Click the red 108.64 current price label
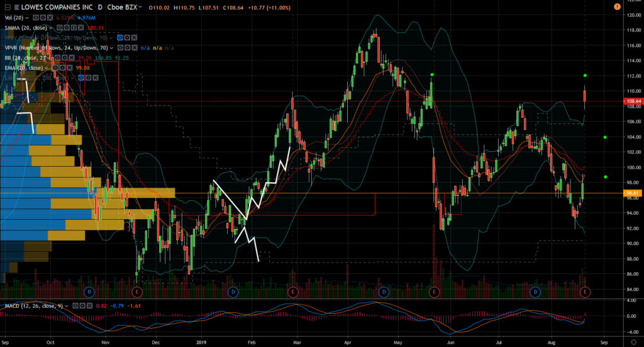Image resolution: width=644 pixels, height=347 pixels. point(633,101)
